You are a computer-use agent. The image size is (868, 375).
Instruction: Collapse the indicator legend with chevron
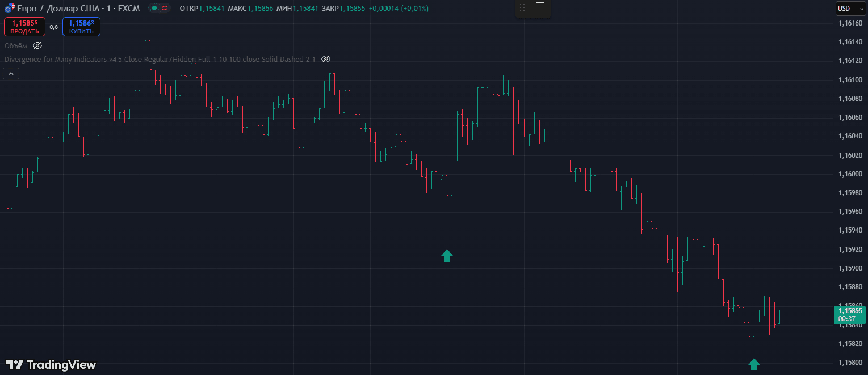11,73
